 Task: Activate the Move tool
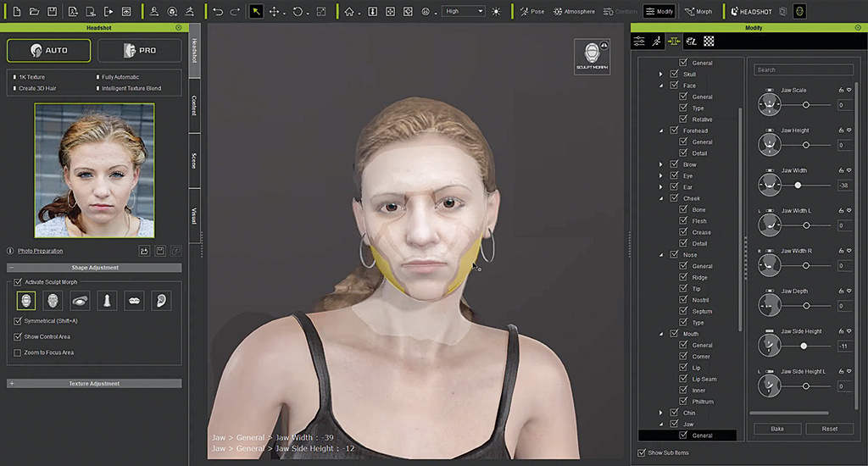[274, 11]
